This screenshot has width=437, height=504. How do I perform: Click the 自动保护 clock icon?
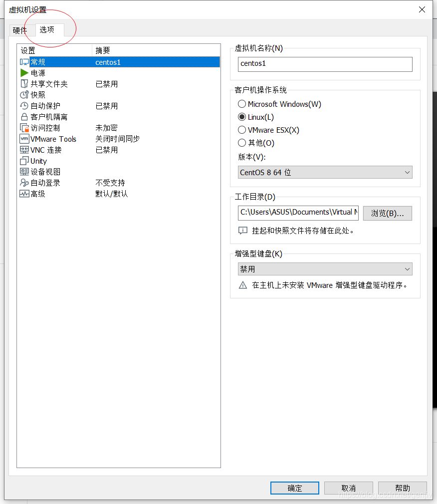24,106
